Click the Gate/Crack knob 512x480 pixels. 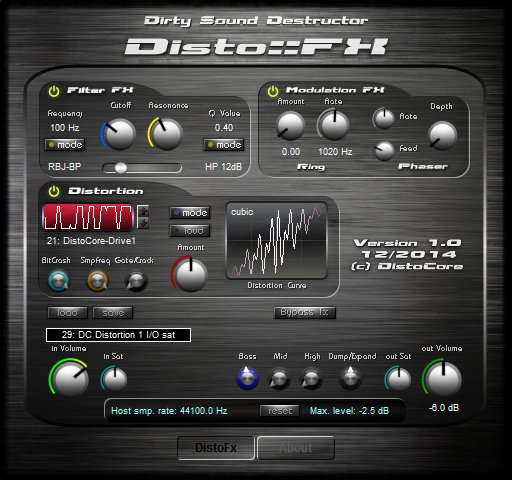click(136, 281)
